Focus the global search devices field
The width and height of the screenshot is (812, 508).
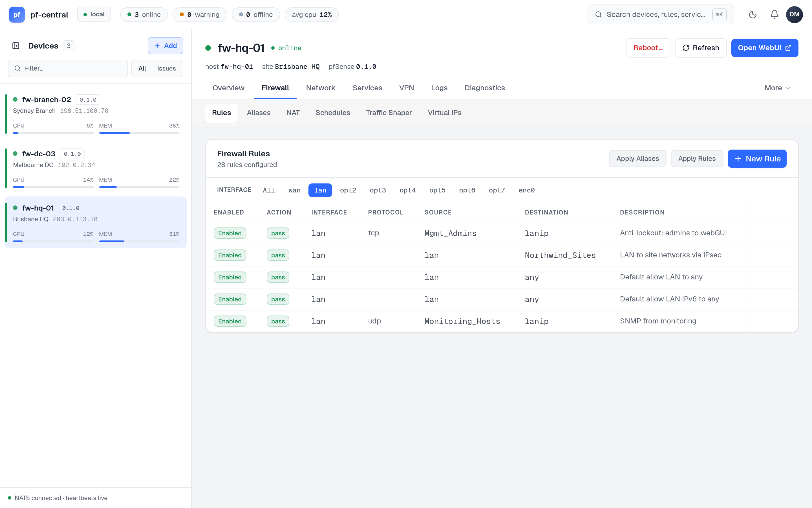coord(660,14)
